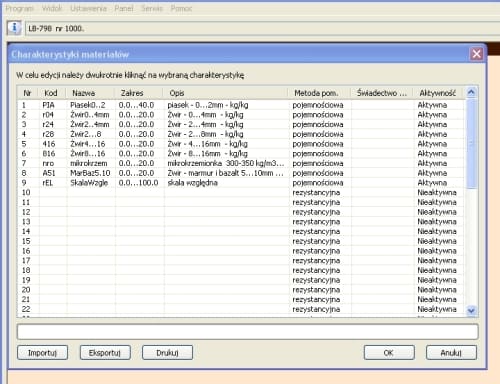This screenshot has width=500, height=384.
Task: Open the Pomoc menu
Action: coord(181,8)
